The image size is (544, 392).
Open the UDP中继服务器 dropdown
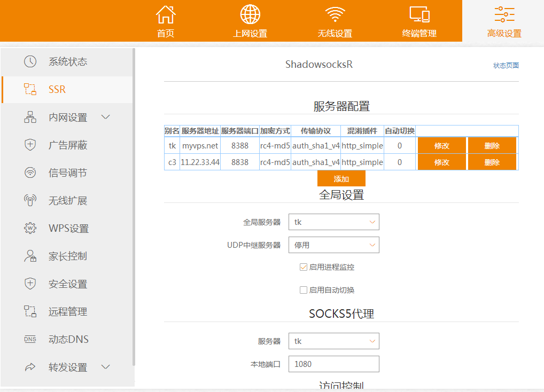coord(334,245)
